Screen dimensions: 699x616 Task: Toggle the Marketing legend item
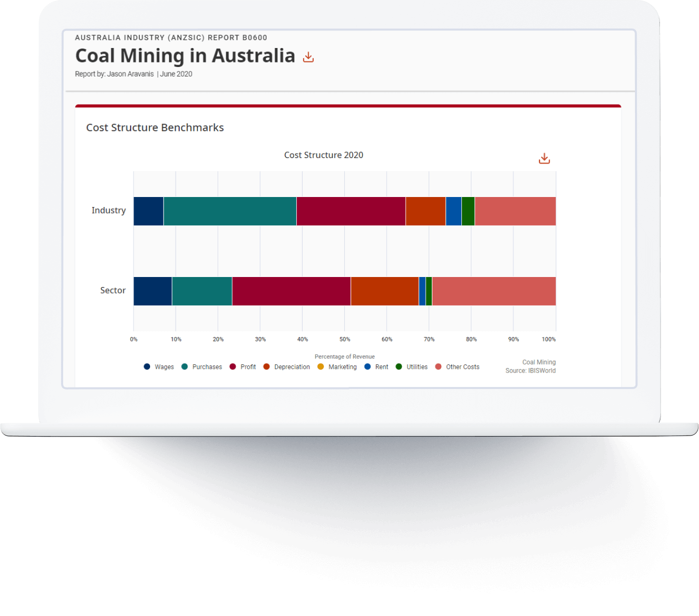tap(337, 367)
